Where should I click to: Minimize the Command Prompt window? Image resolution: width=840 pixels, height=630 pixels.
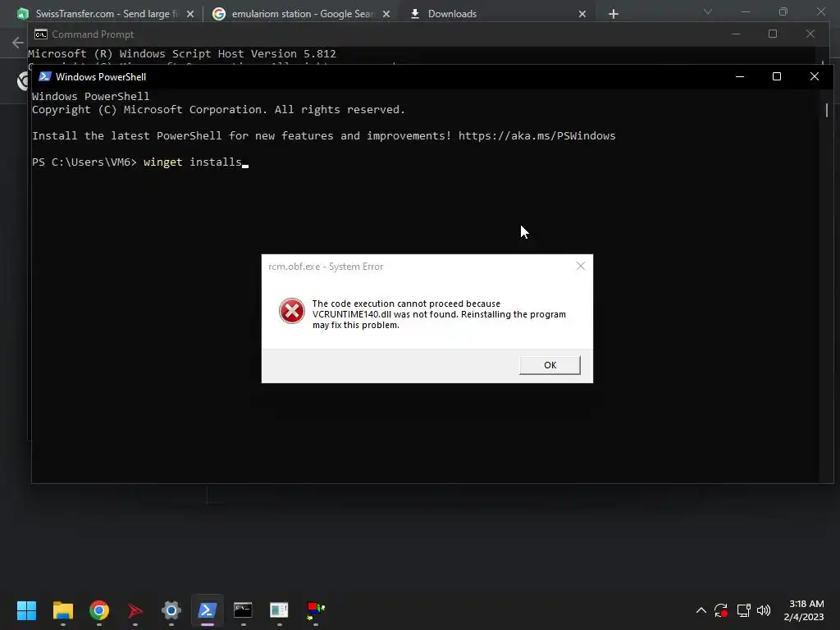[736, 34]
